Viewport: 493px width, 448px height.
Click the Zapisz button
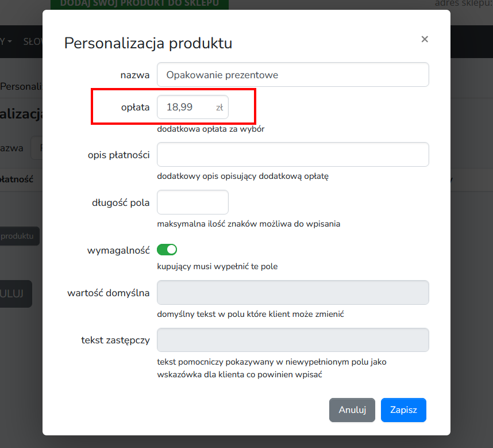click(x=403, y=410)
